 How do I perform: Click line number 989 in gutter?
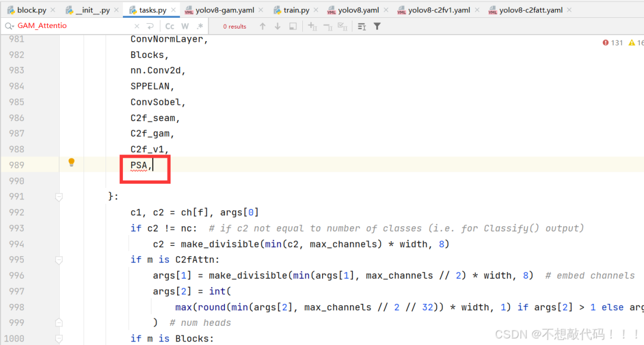17,165
